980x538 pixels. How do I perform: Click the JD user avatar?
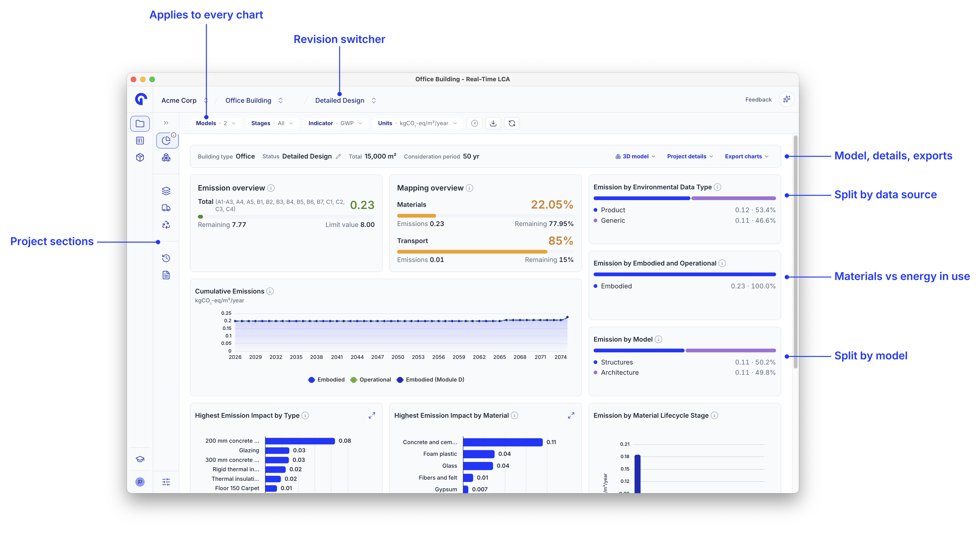(x=140, y=482)
